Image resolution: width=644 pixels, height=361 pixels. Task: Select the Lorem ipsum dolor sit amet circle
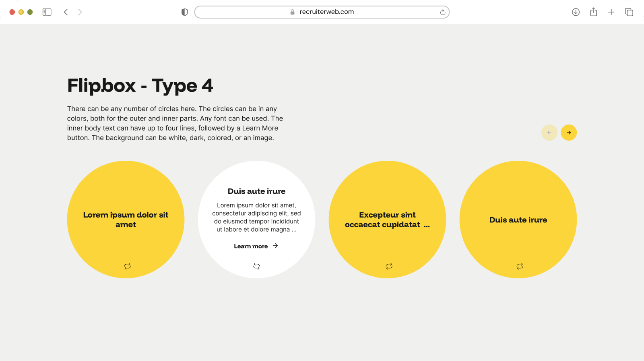tap(126, 220)
